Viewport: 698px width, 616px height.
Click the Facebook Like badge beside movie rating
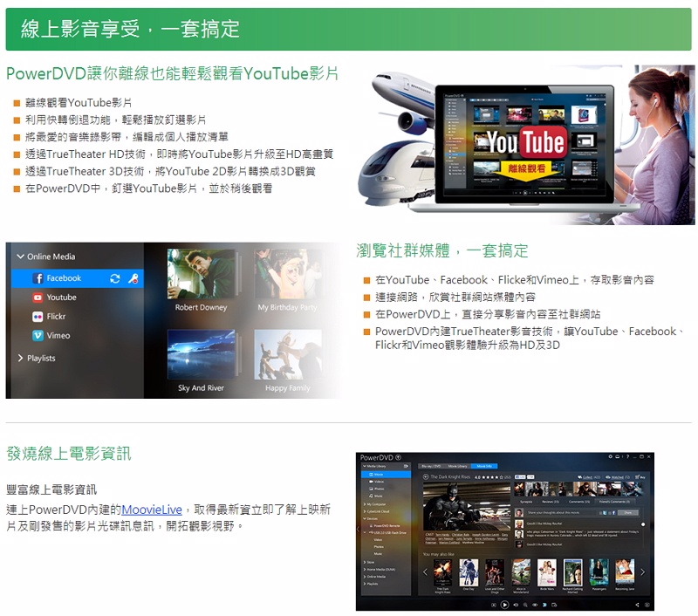520,476
